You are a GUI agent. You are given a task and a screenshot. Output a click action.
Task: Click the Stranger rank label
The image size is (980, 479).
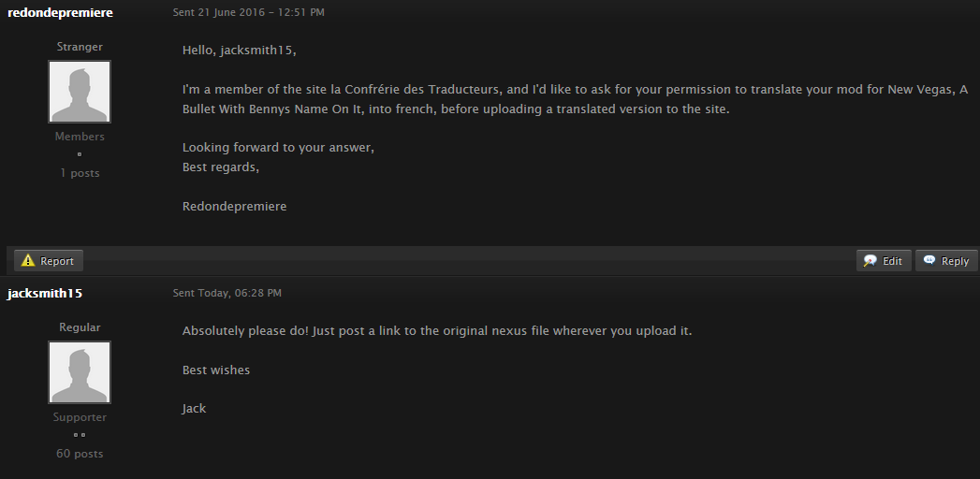pos(80,47)
